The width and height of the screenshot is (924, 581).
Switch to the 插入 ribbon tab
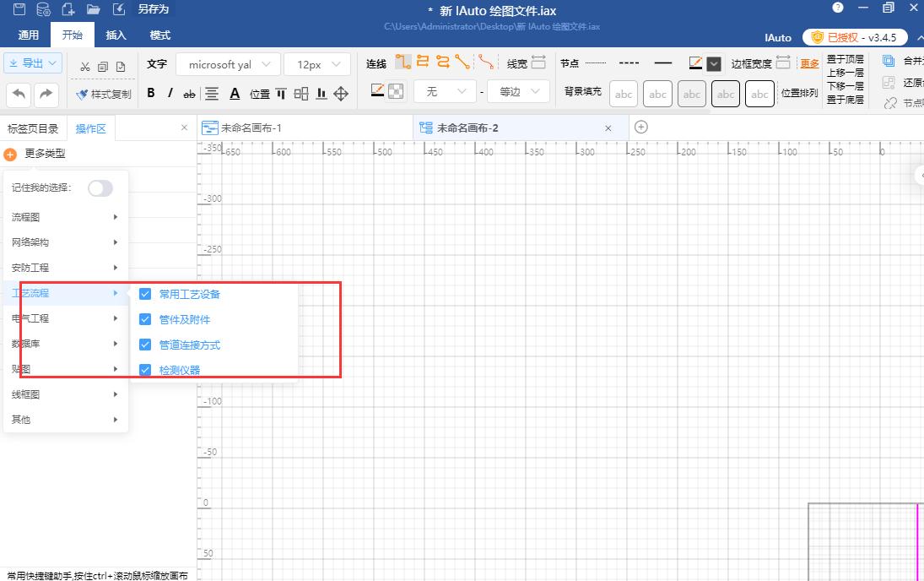[116, 35]
